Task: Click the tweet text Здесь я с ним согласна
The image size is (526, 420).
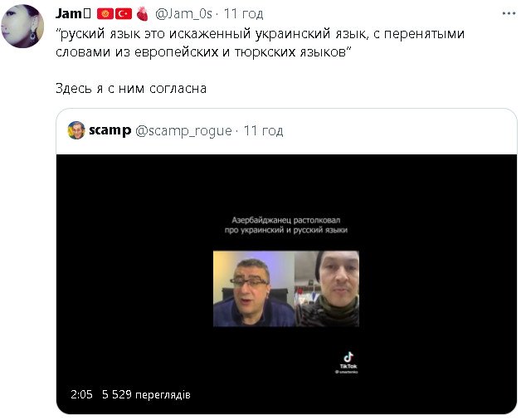Action: [x=131, y=89]
